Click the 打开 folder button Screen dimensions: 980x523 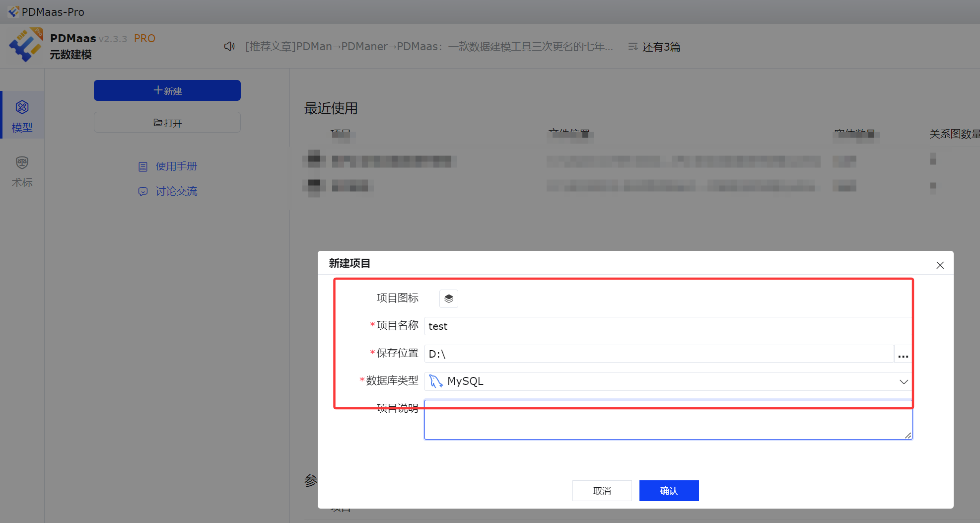click(x=167, y=122)
